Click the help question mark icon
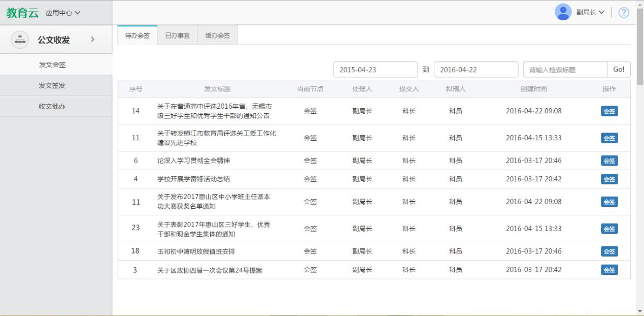This screenshot has height=316, width=644. tap(624, 12)
